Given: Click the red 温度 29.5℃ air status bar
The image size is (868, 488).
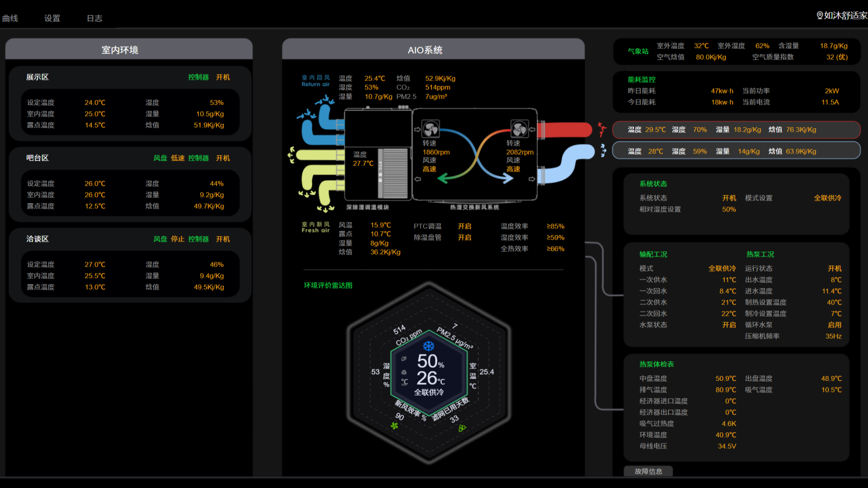Looking at the screenshot, I should [736, 130].
